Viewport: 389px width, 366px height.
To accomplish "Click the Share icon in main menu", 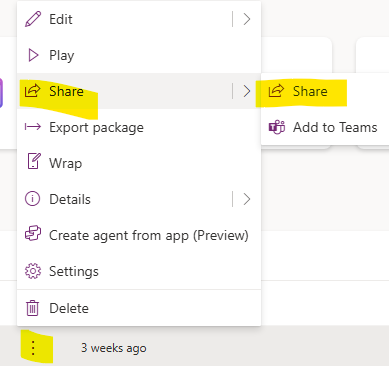I will pos(33,91).
